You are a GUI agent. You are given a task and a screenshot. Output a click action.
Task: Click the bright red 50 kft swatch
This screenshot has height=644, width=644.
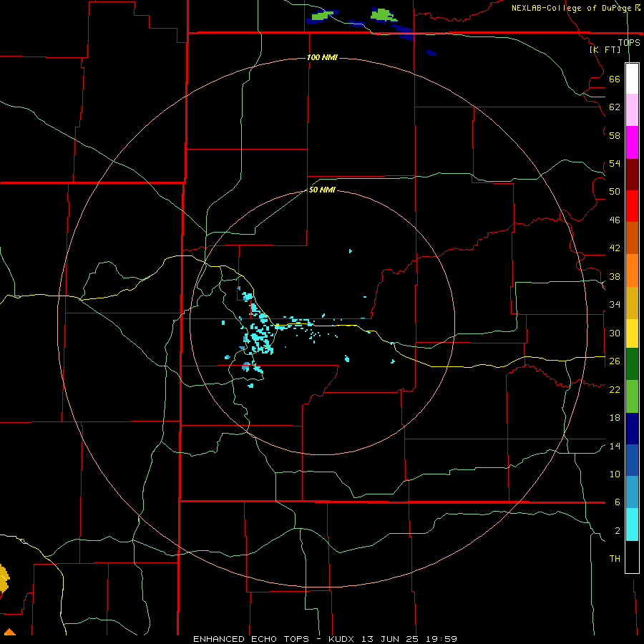pyautogui.click(x=632, y=206)
